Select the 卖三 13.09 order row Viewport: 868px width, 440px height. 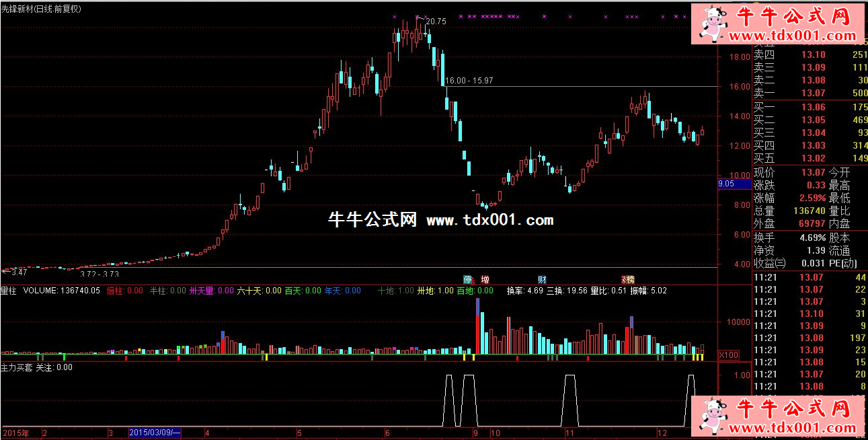pyautogui.click(x=810, y=67)
